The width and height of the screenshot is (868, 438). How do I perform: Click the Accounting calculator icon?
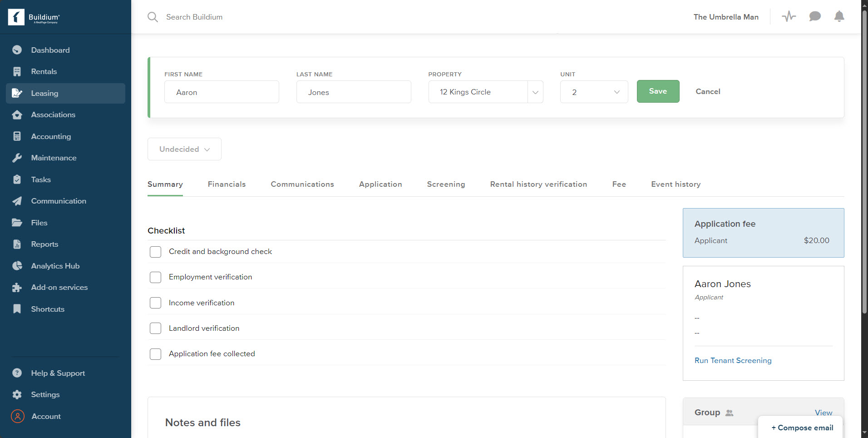17,136
